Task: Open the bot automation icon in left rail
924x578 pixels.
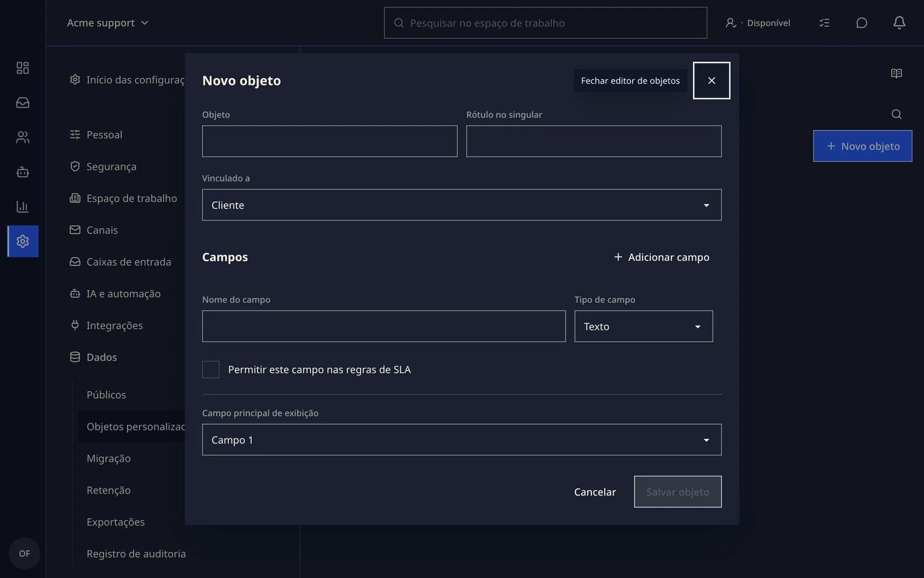Action: 23,172
